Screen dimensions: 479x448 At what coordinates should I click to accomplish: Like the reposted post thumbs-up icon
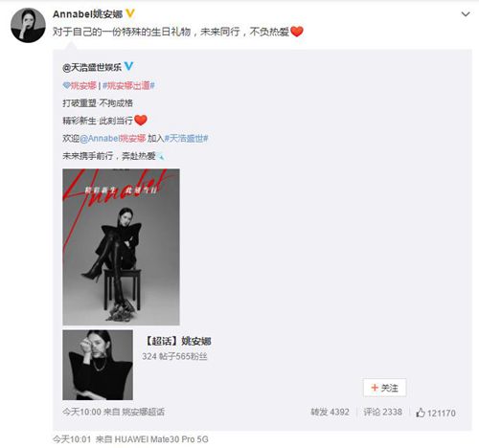421,413
